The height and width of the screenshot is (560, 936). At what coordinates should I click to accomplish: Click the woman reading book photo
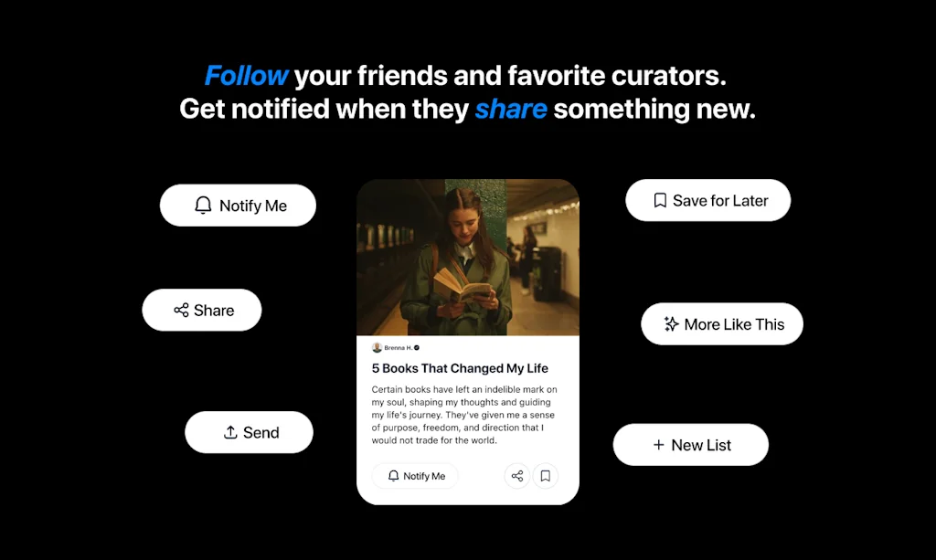coord(468,258)
